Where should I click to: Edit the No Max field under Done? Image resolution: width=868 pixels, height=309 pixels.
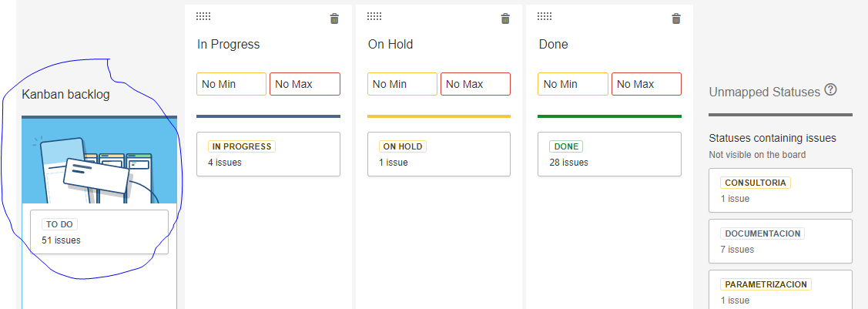coord(647,84)
